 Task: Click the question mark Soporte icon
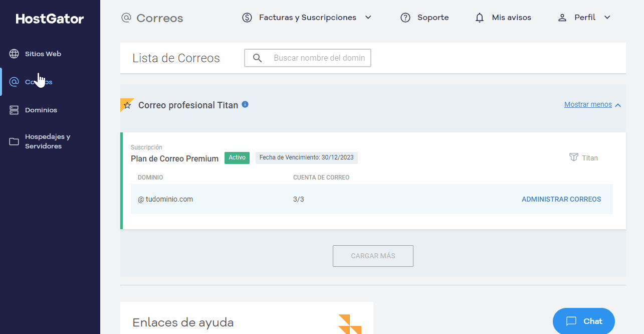coord(405,18)
